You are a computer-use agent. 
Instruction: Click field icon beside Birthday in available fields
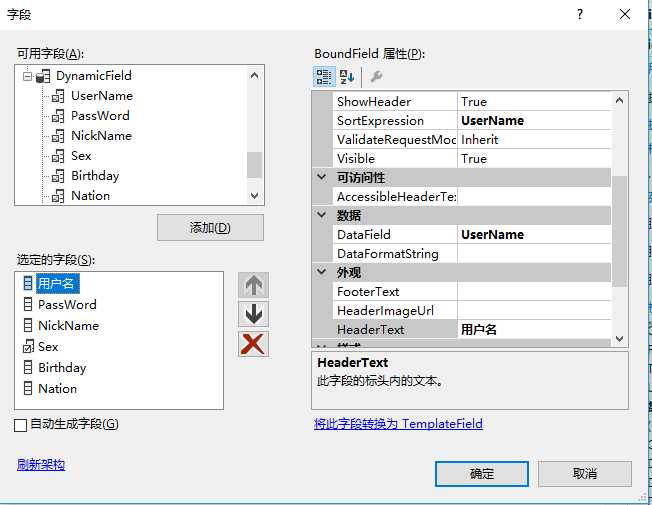point(58,176)
